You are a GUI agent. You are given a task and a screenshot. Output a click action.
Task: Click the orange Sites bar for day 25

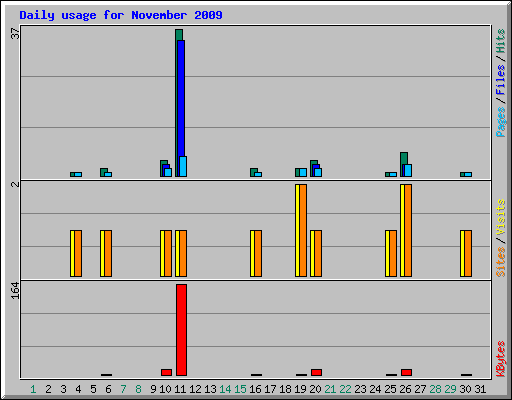point(393,253)
